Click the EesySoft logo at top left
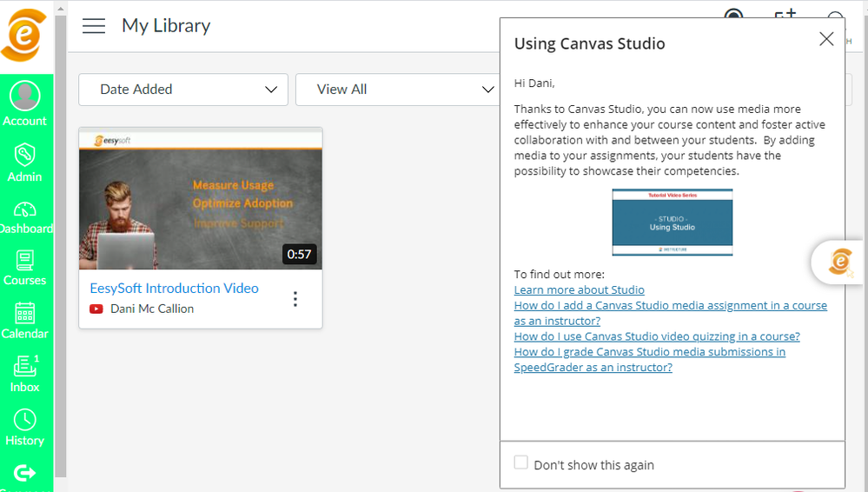868x492 pixels. tap(23, 36)
